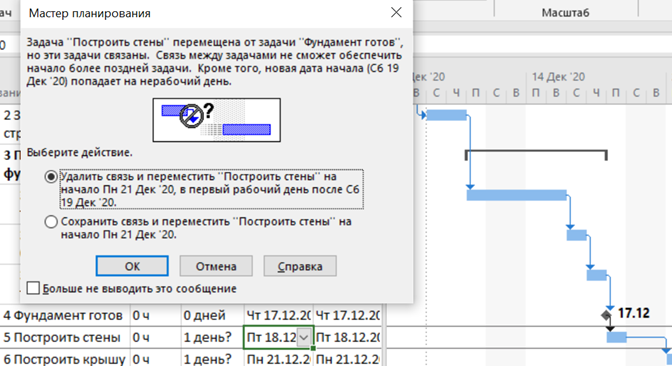Click the 17.12 milestone diamond marker
Viewport: 672px width, 366px height.
tap(606, 315)
